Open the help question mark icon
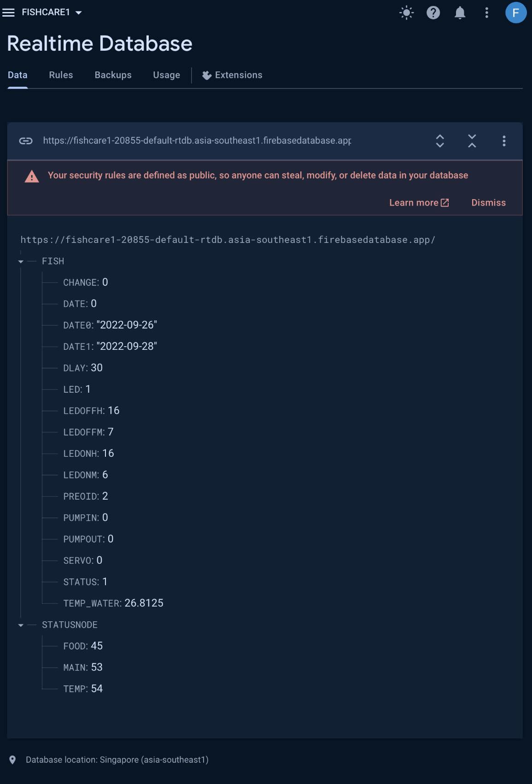This screenshot has height=784, width=532. pyautogui.click(x=433, y=12)
